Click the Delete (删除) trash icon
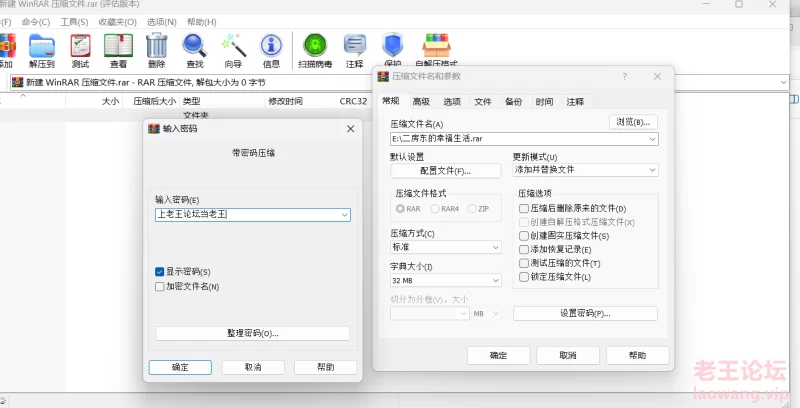The height and width of the screenshot is (408, 800). click(157, 50)
